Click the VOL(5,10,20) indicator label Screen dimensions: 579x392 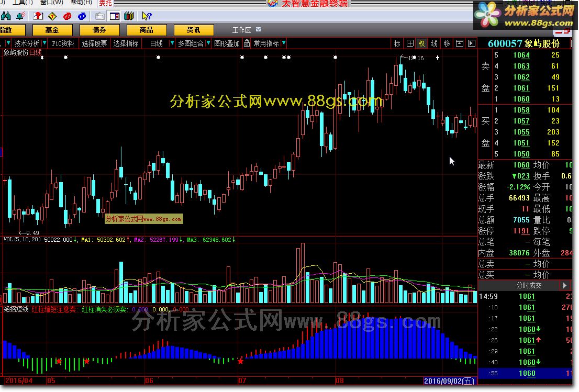(22, 240)
